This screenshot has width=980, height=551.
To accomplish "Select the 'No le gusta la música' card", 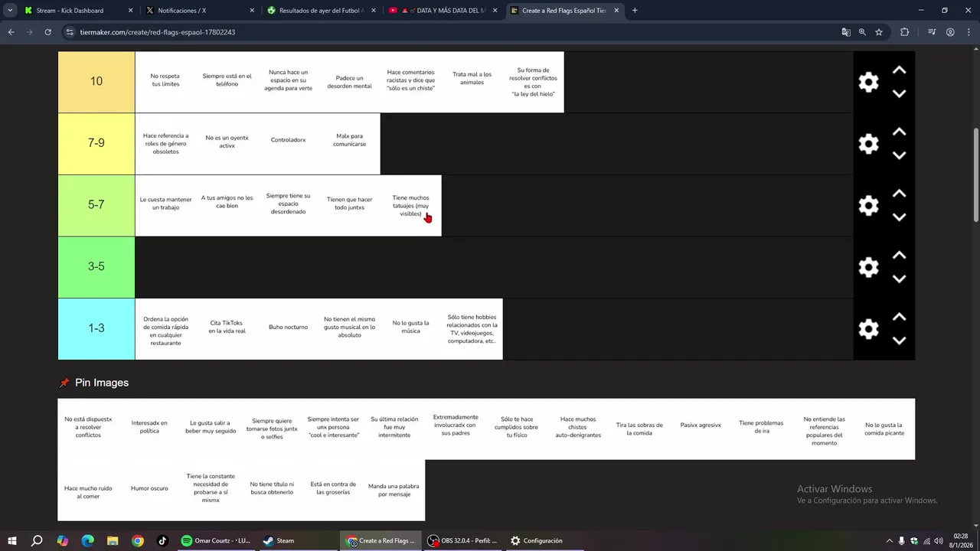I will tap(410, 329).
